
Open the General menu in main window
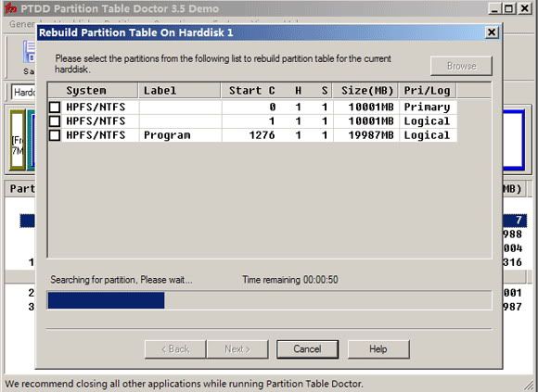21,24
